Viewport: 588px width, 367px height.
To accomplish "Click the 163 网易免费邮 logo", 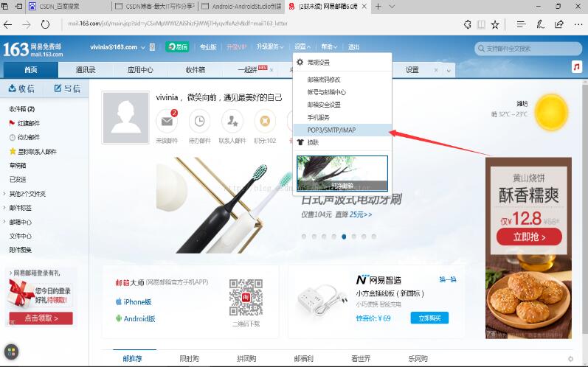I will [33, 49].
